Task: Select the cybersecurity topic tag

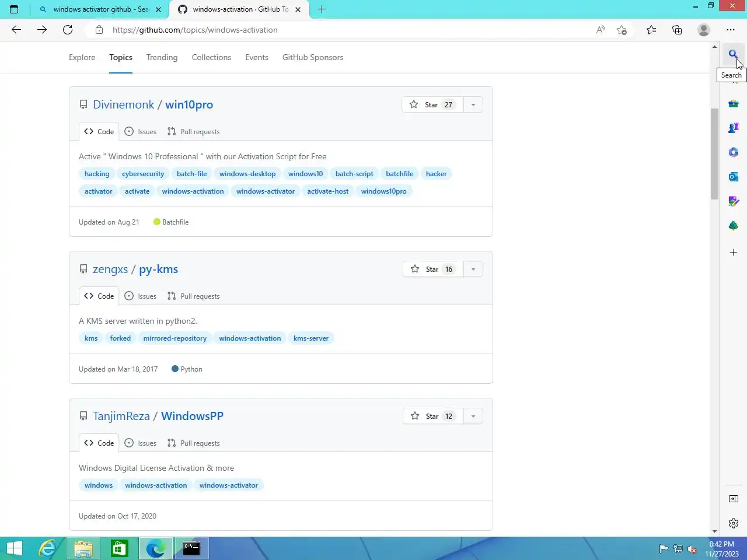Action: pyautogui.click(x=143, y=174)
